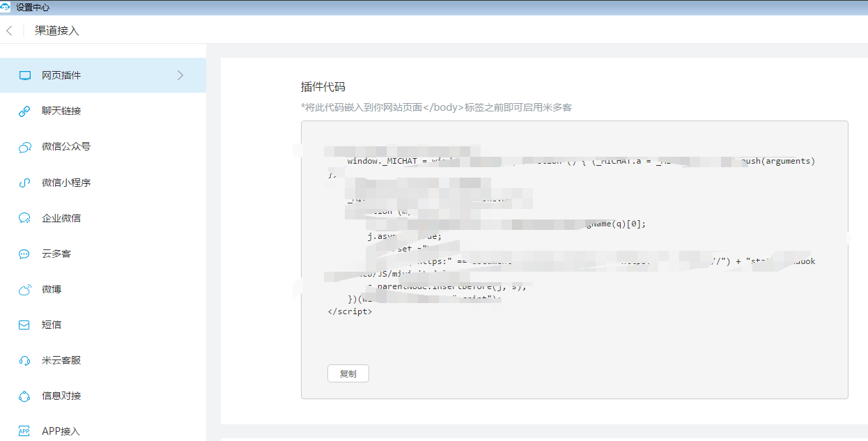Click the 微信小程序 icon in sidebar

pyautogui.click(x=24, y=183)
